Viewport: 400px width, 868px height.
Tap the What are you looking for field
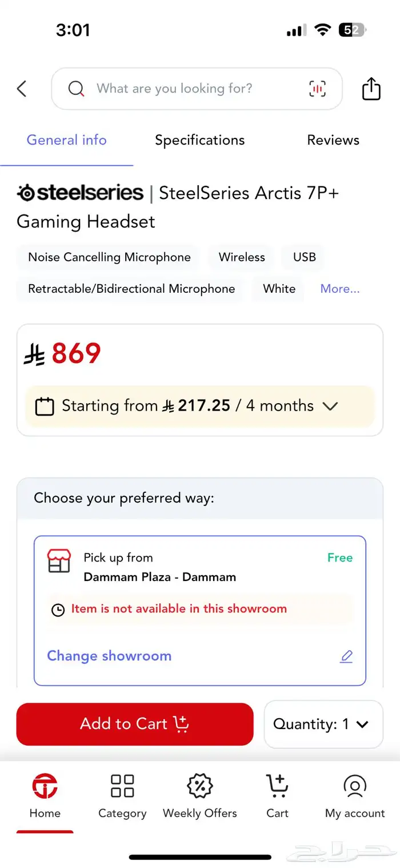click(x=197, y=89)
